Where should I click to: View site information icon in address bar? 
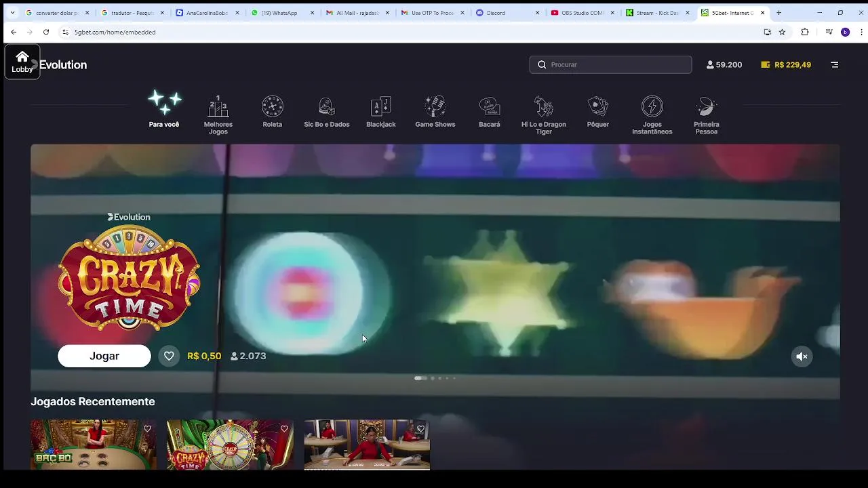point(65,32)
